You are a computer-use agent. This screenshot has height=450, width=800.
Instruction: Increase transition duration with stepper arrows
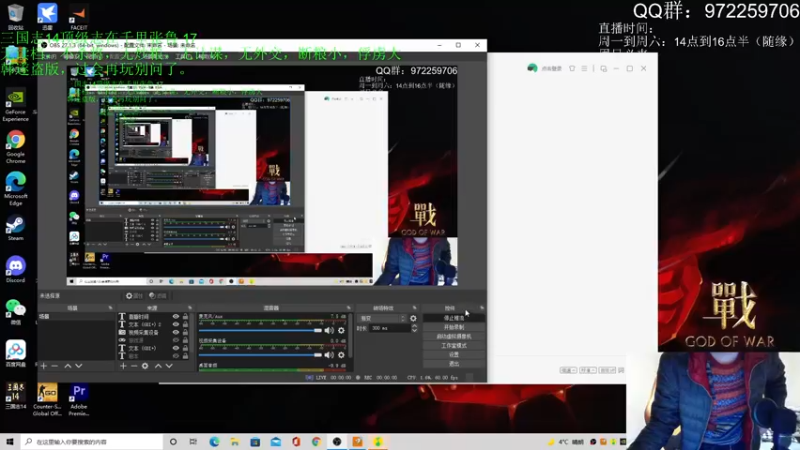pyautogui.click(x=414, y=326)
